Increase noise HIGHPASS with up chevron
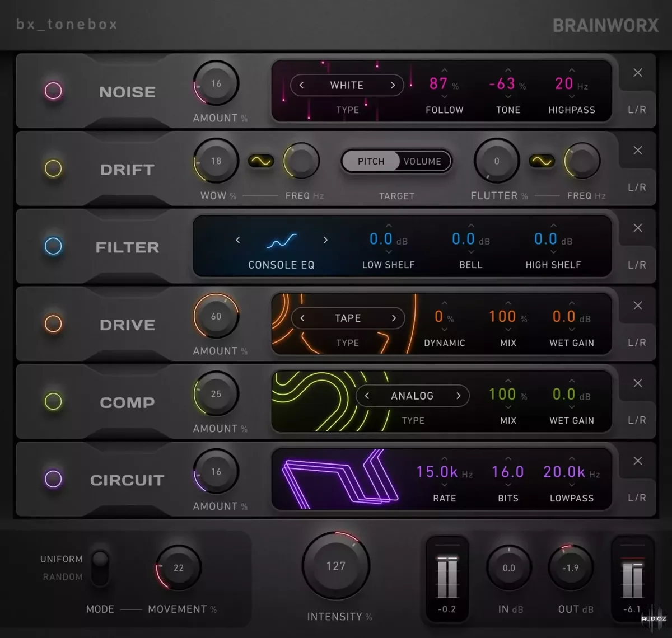This screenshot has width=672, height=638. coord(572,71)
